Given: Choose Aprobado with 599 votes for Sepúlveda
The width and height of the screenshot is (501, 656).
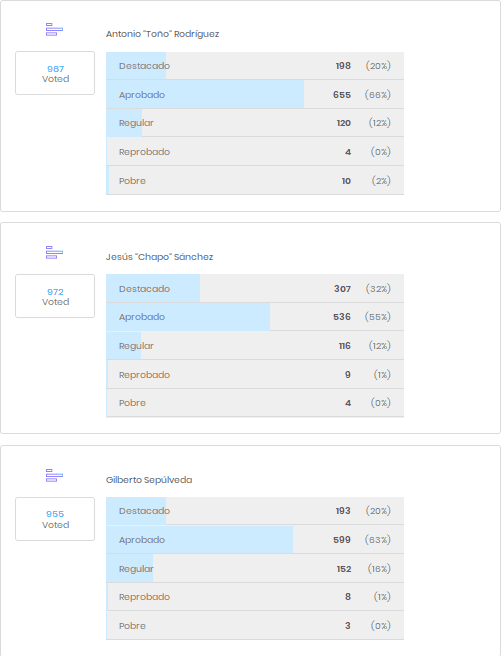Looking at the screenshot, I should click(255, 540).
